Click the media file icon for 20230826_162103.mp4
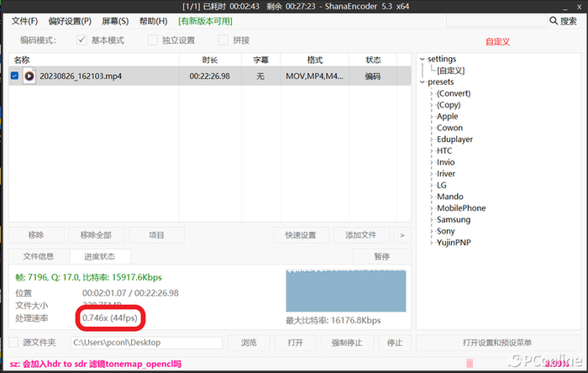Image resolution: width=588 pixels, height=373 pixels. (x=29, y=76)
